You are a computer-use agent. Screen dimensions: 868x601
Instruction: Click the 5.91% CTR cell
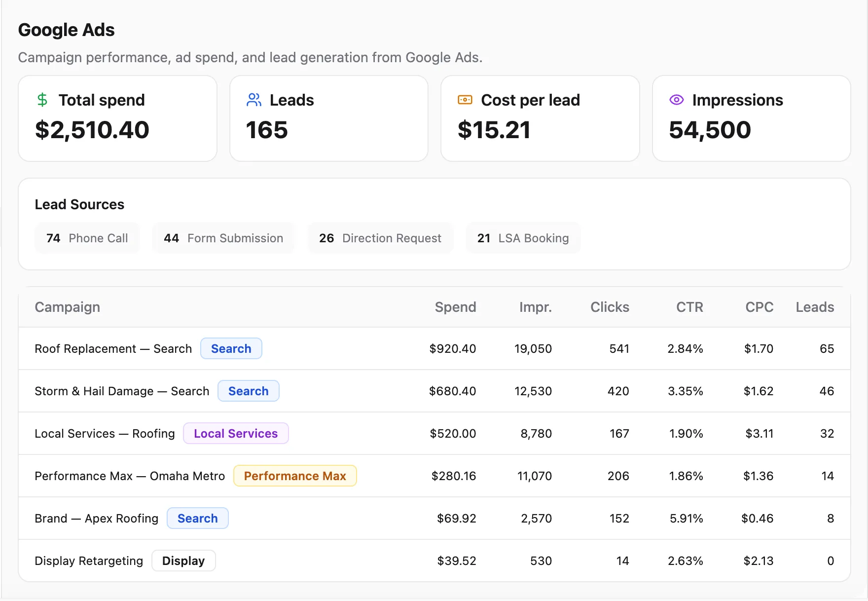pyautogui.click(x=687, y=519)
